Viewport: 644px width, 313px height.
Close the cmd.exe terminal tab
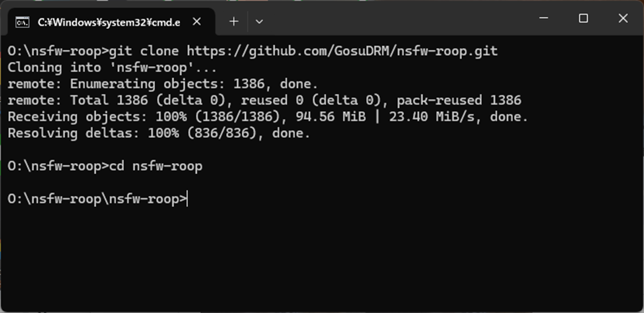click(x=196, y=22)
